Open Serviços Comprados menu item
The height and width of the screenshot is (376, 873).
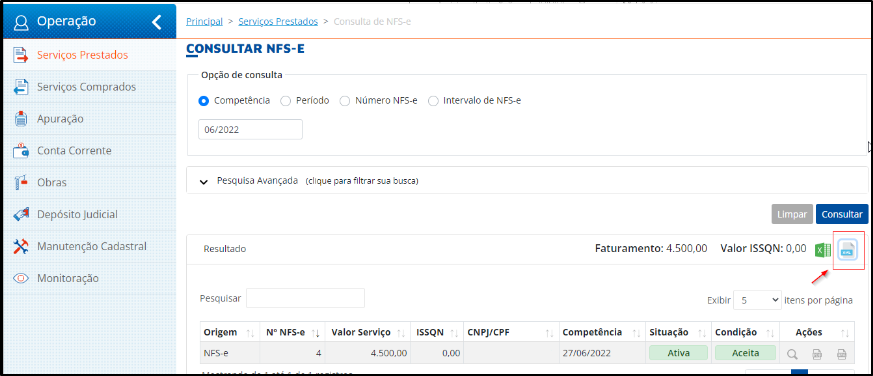tap(86, 87)
